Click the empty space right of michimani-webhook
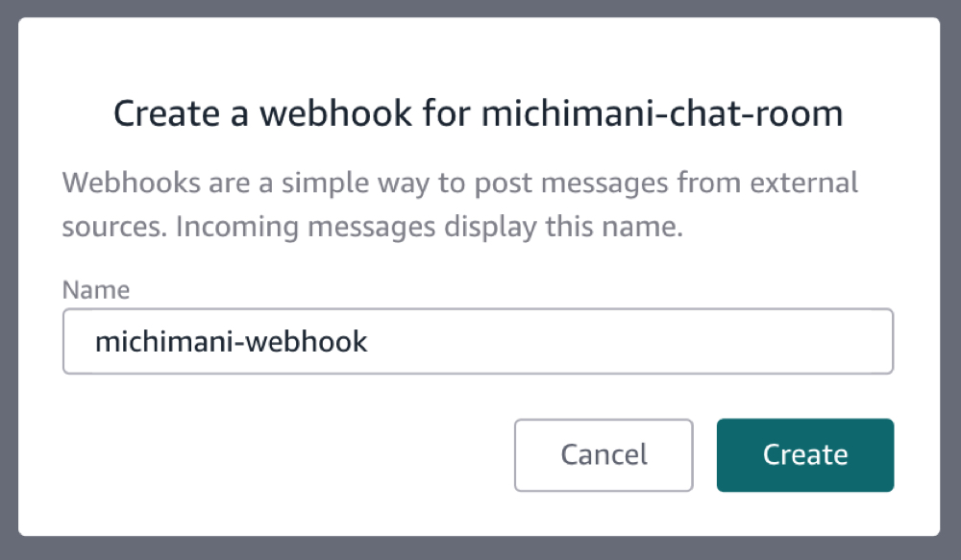Image resolution: width=961 pixels, height=560 pixels. (625, 340)
